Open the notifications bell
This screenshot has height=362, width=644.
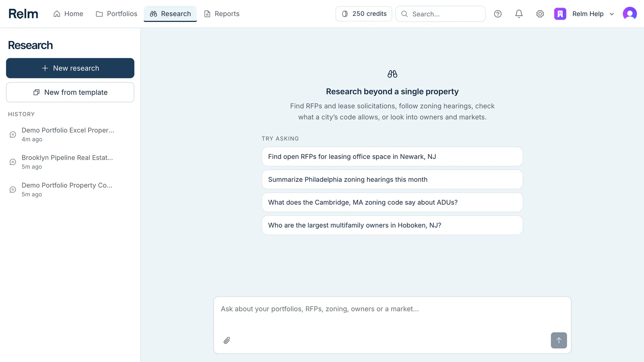[x=519, y=14]
